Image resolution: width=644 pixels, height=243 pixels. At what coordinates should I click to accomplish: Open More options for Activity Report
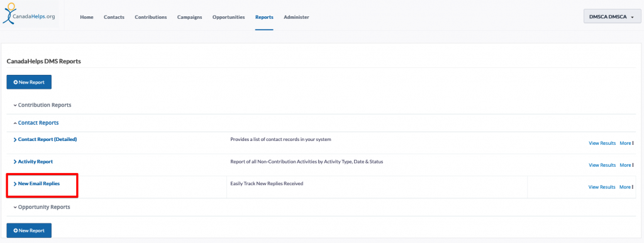(x=626, y=165)
